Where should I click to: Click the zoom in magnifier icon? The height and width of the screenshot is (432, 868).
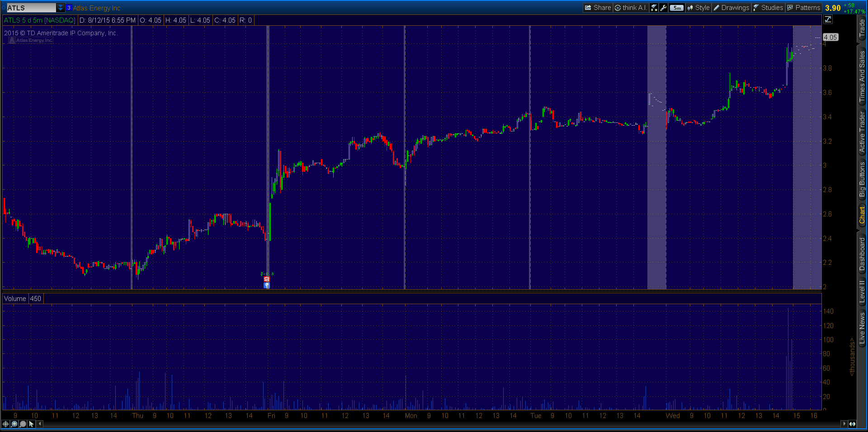click(x=14, y=424)
